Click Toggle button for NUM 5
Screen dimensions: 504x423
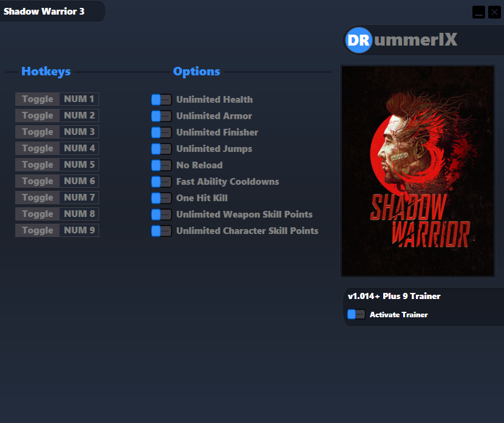tap(37, 165)
